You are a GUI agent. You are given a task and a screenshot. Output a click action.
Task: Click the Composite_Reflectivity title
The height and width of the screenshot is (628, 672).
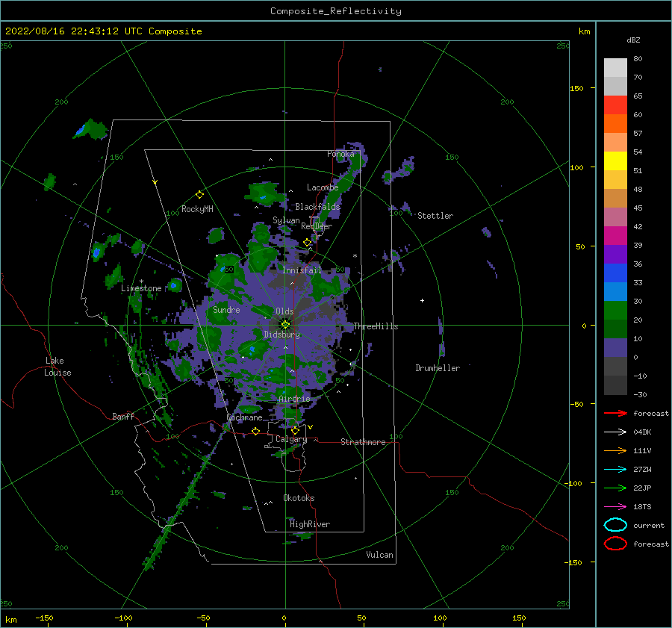click(336, 11)
